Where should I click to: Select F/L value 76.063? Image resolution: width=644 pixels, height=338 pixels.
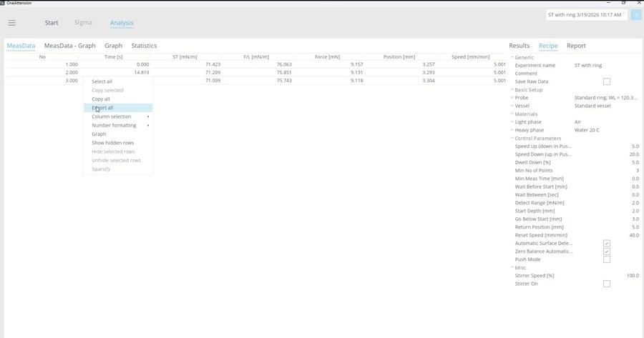[284, 64]
